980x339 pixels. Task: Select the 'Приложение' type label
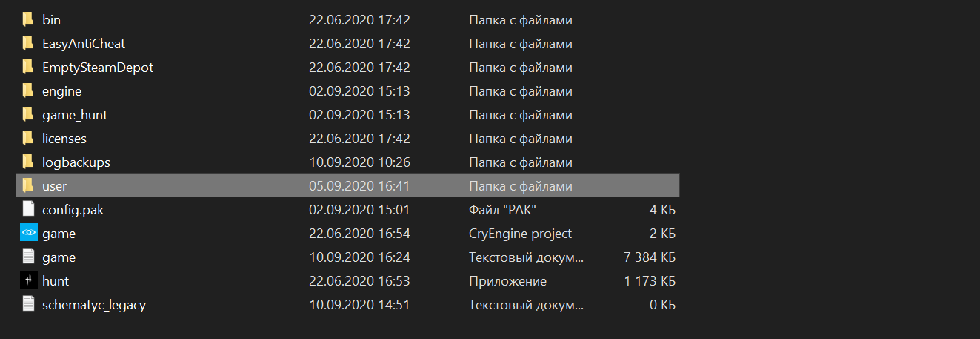(x=507, y=281)
